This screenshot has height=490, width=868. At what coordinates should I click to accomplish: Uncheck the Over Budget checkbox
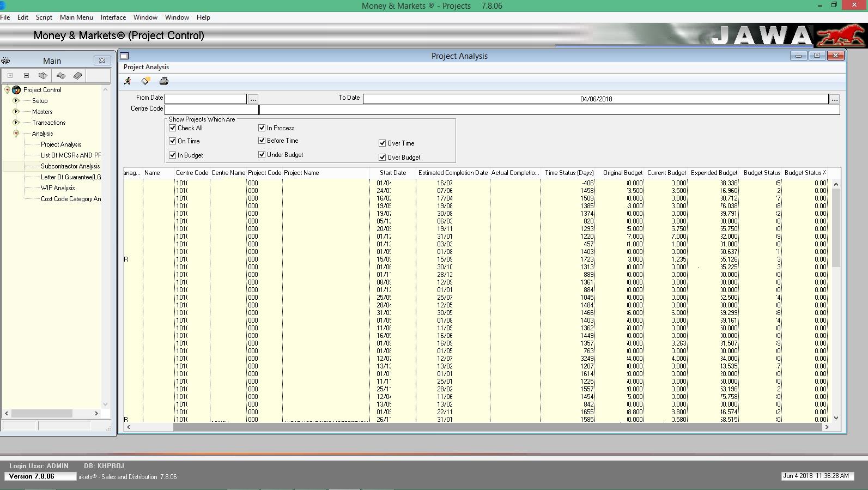click(x=383, y=158)
